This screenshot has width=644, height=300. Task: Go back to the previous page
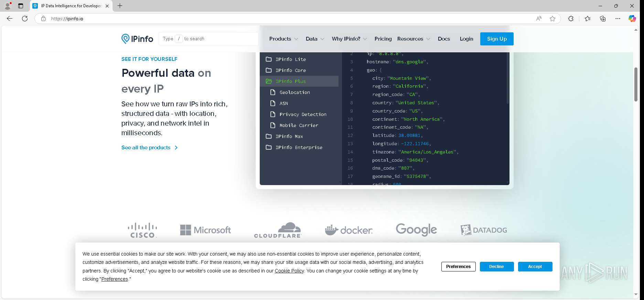(x=10, y=19)
